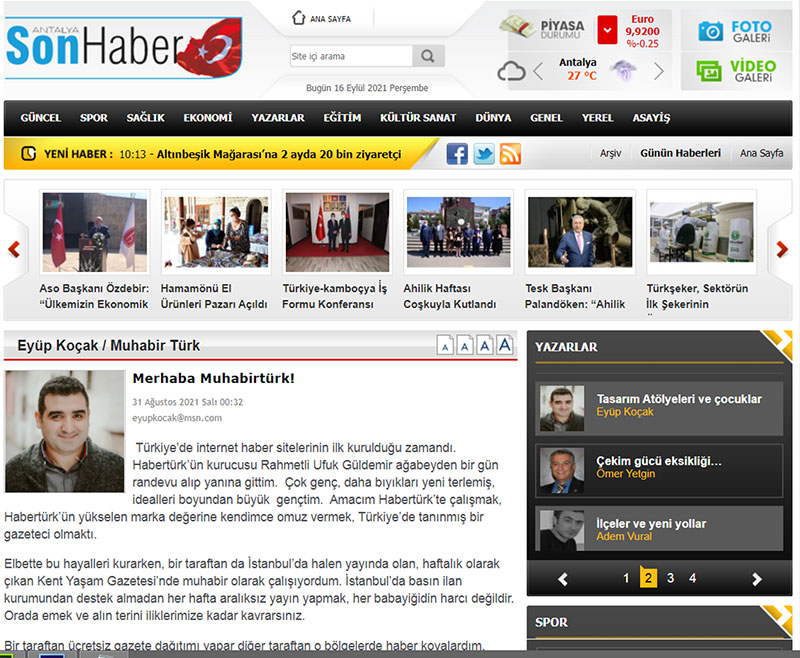
Task: Open Ahilik Haftası news thumbnail
Action: pos(458,232)
